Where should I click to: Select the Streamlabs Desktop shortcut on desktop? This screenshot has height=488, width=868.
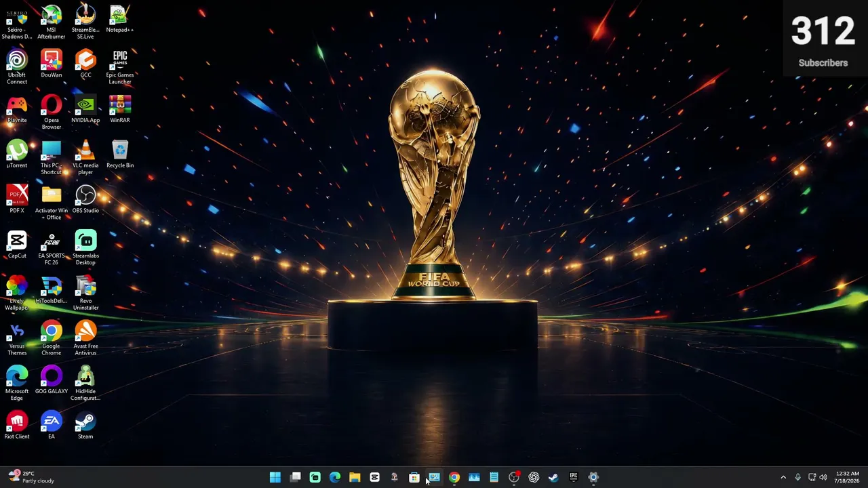[85, 248]
